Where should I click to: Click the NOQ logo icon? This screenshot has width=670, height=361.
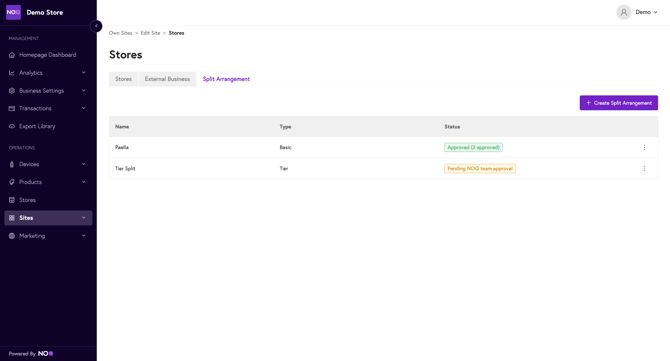[13, 12]
